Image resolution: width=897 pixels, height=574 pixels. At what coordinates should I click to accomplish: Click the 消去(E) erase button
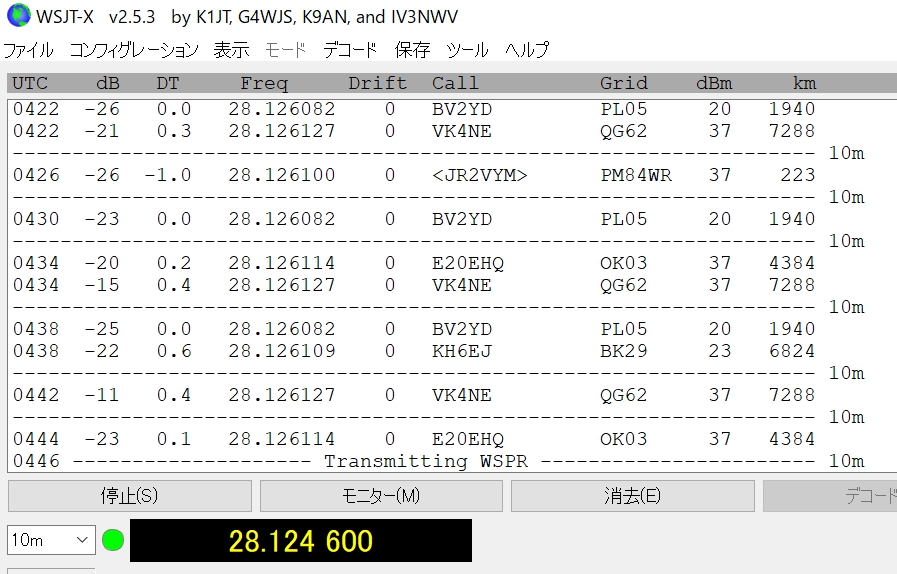632,496
